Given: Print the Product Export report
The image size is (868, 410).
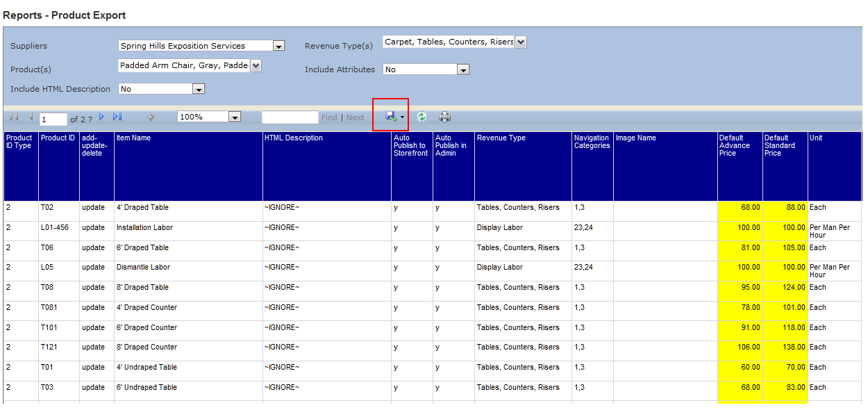Looking at the screenshot, I should [444, 117].
